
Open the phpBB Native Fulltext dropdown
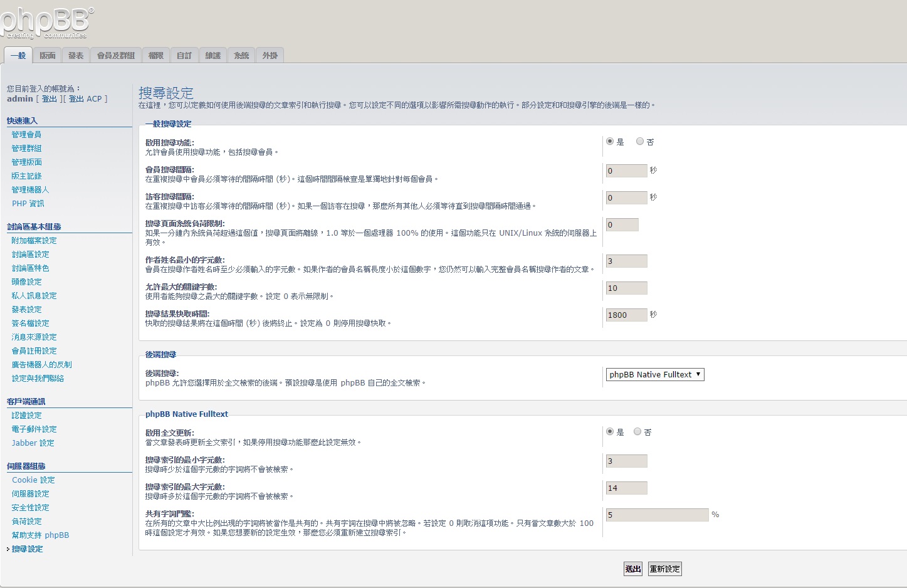(655, 375)
